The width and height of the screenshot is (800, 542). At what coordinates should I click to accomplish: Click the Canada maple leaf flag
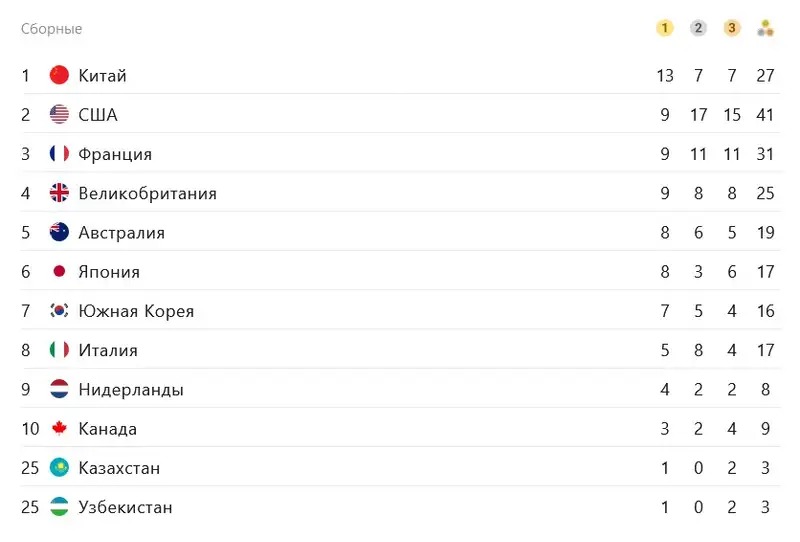coord(59,429)
